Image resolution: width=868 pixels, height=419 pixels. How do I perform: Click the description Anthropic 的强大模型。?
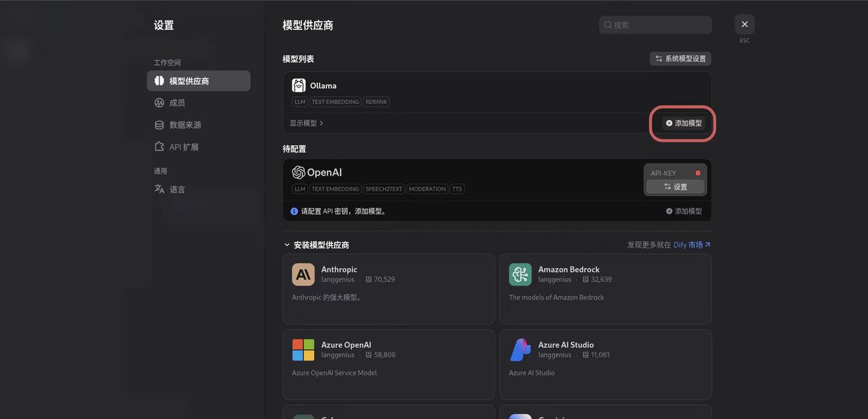click(327, 298)
